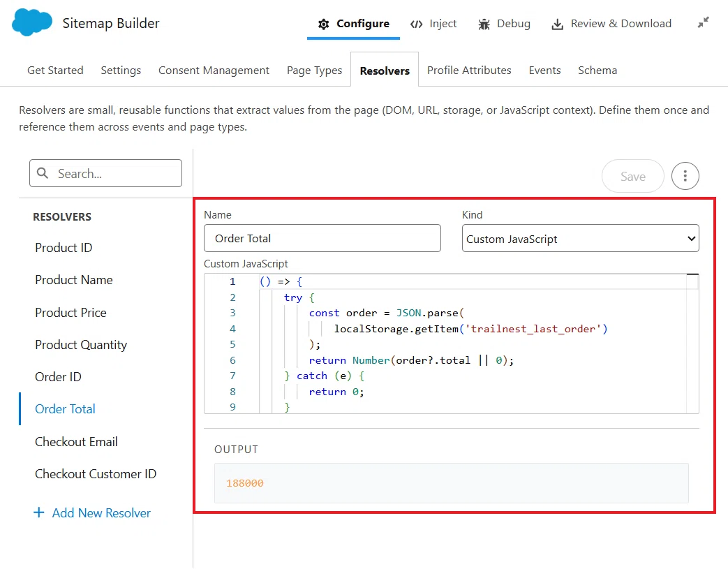This screenshot has height=569, width=728.
Task: Switch to the Inject tab
Action: (x=433, y=24)
